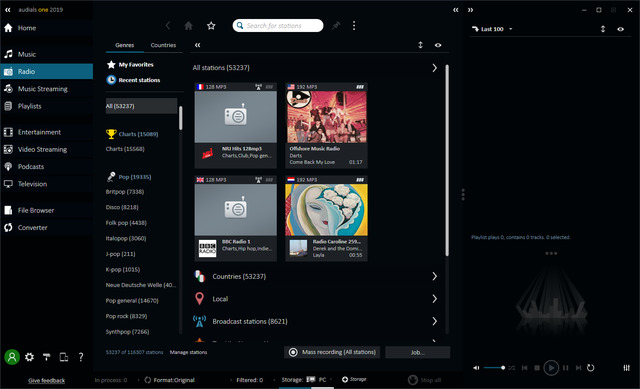Click Format:Original status option
This screenshot has height=389, width=640.
coord(170,380)
